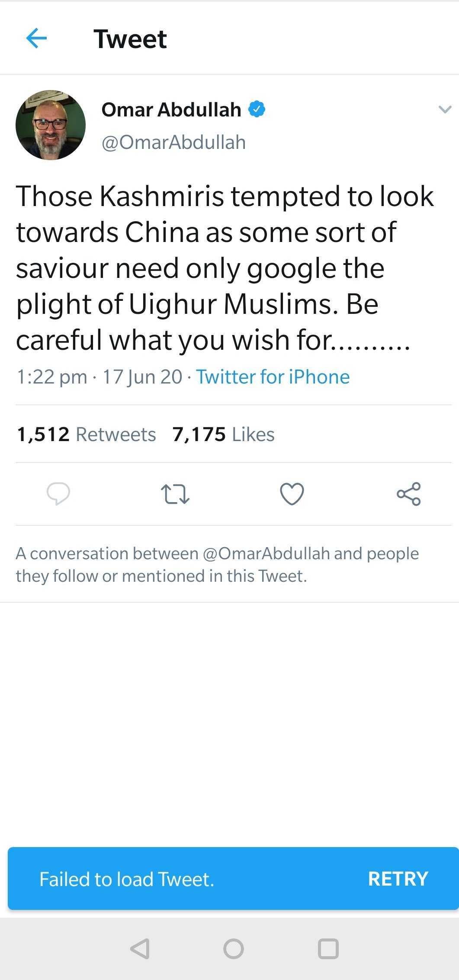The width and height of the screenshot is (459, 980).
Task: Tap the Android home circle button
Action: [x=234, y=949]
